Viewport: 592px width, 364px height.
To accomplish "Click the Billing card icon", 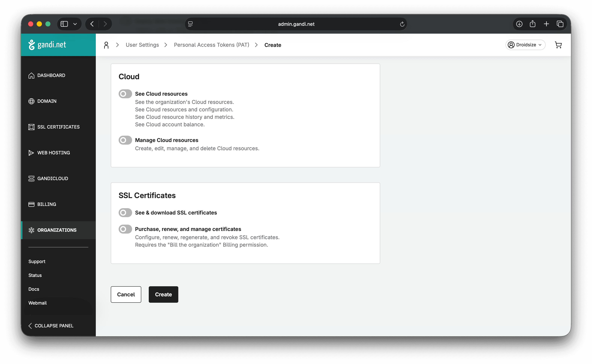I will coord(31,204).
